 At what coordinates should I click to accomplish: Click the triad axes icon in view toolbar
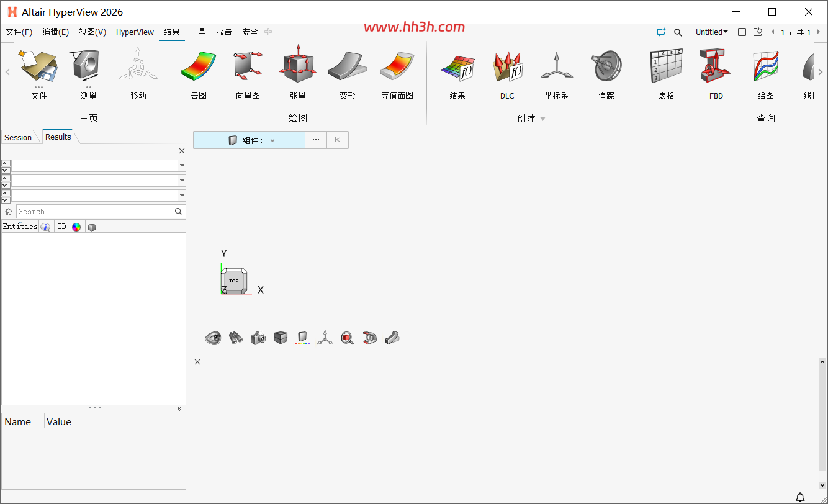(325, 338)
